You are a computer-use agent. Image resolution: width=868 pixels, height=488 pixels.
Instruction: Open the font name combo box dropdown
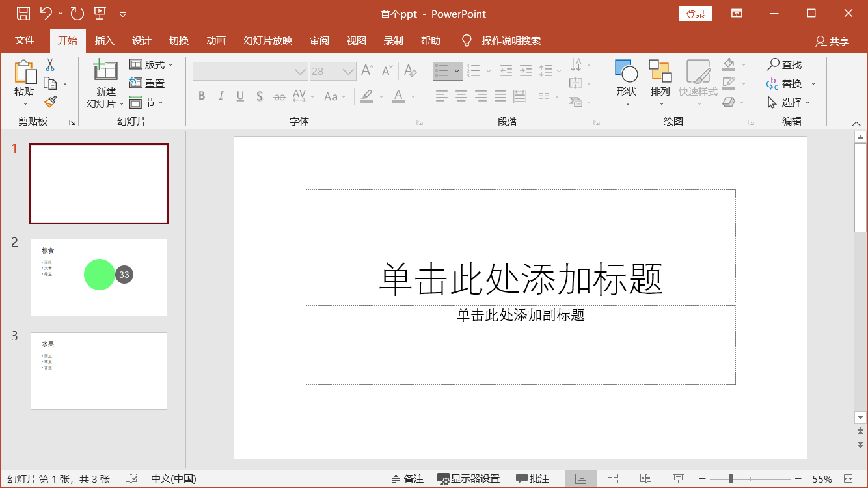(x=300, y=72)
